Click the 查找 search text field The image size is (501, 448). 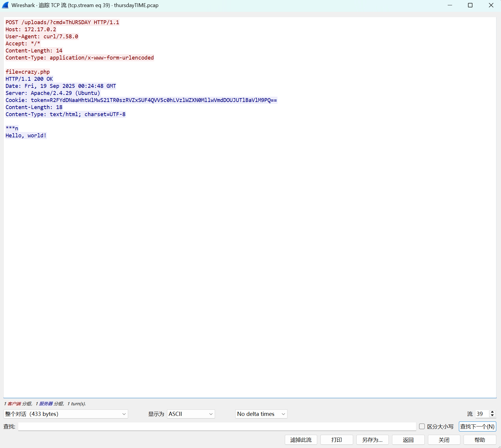[x=217, y=426]
